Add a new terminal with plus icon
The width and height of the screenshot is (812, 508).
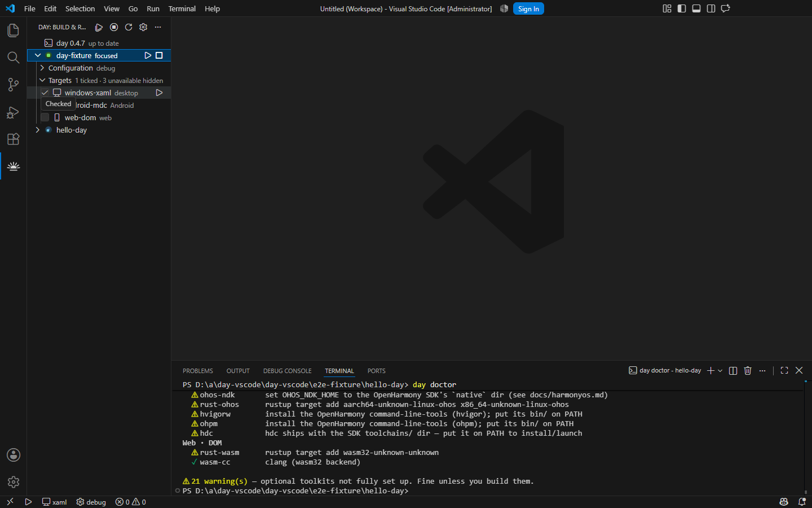pyautogui.click(x=710, y=371)
